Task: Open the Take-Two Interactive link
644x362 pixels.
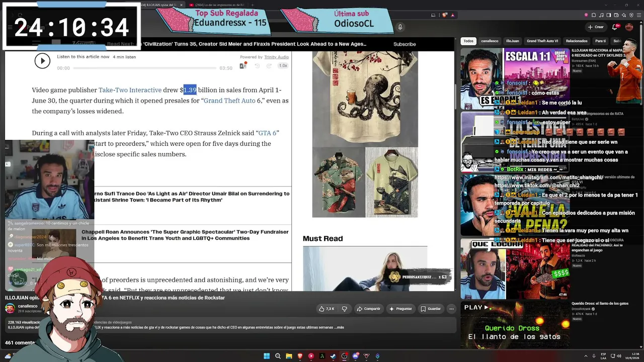Action: pos(130,90)
